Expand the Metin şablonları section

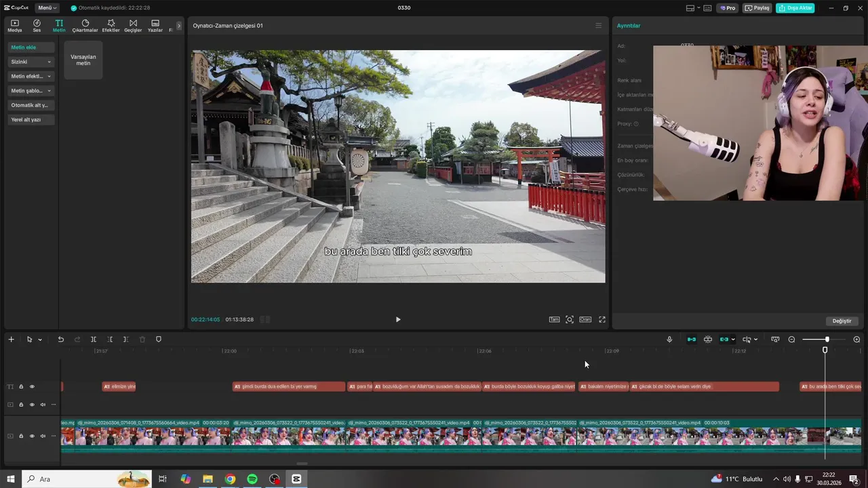tap(31, 90)
